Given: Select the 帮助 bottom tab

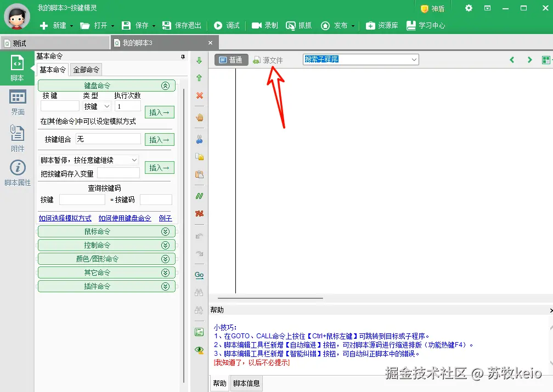Looking at the screenshot, I should click(x=219, y=383).
